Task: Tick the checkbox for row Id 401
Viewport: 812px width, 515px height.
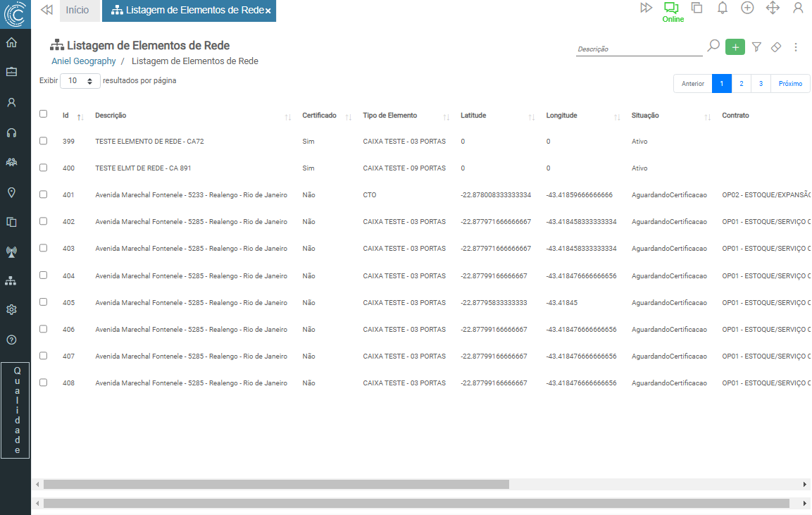Action: pyautogui.click(x=44, y=194)
